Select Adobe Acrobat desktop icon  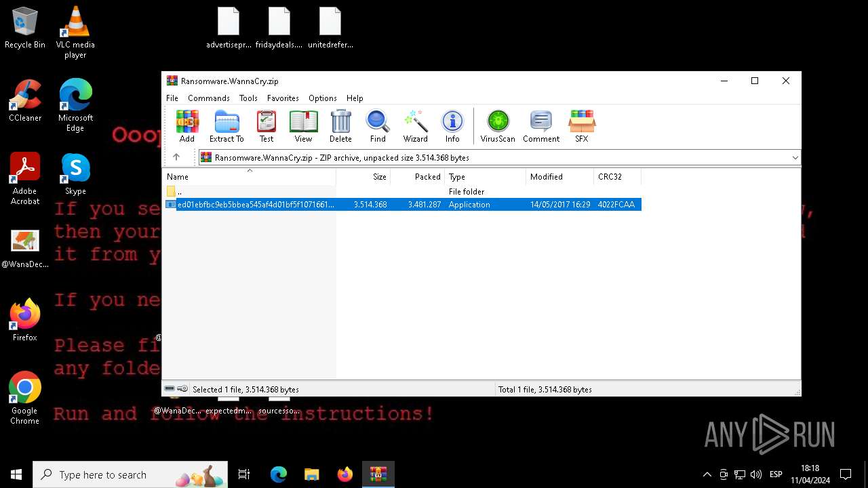click(25, 179)
